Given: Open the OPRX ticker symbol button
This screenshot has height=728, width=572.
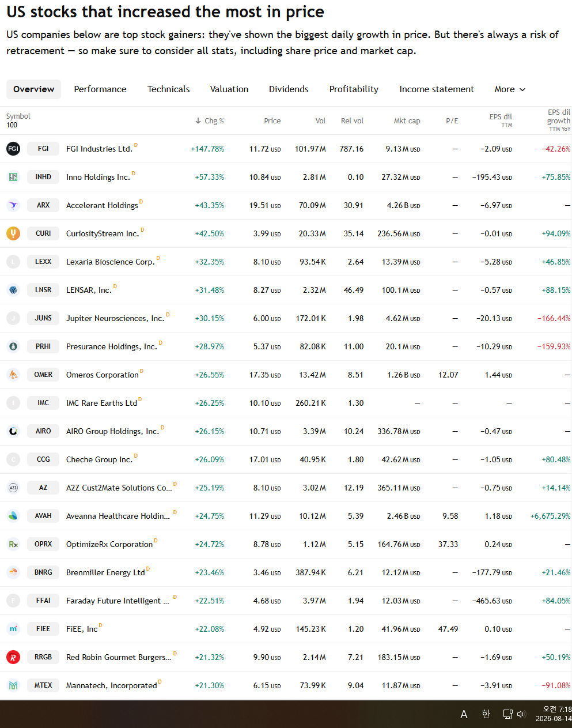Looking at the screenshot, I should coord(43,544).
